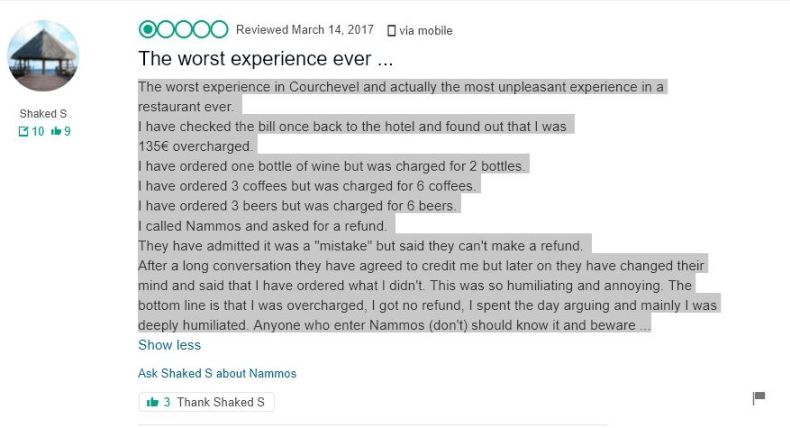Screen dimensions: 790x428
Task: Click the 'via mobile' label
Action: pyautogui.click(x=425, y=30)
